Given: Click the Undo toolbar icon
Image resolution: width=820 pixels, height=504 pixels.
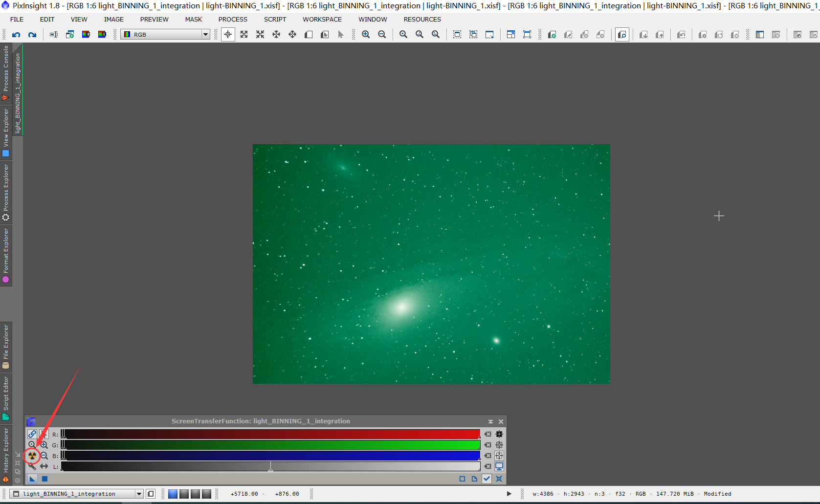Looking at the screenshot, I should (16, 34).
